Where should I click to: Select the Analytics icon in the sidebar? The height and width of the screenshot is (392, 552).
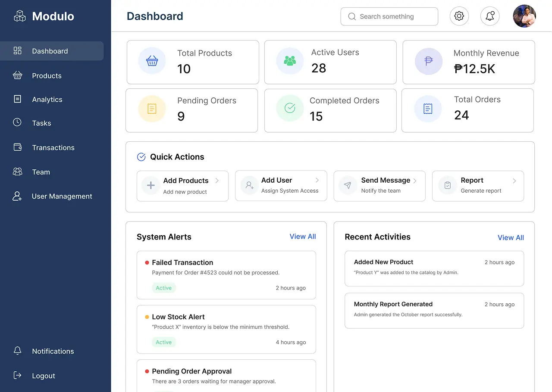click(17, 100)
